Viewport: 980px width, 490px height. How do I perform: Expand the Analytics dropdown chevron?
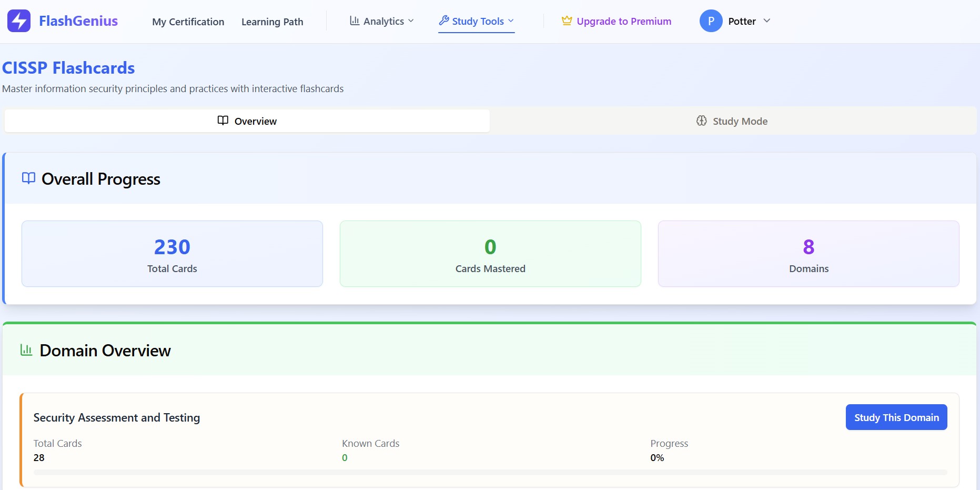[411, 21]
